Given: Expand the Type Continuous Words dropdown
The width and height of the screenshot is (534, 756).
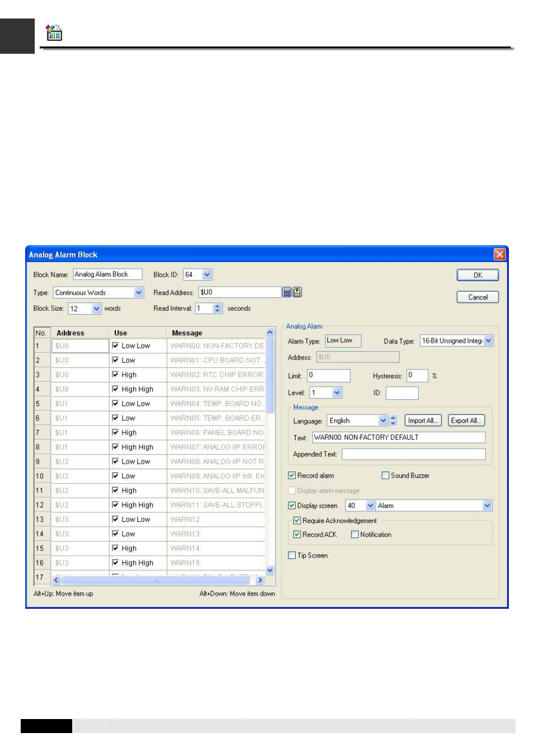Looking at the screenshot, I should coord(139,293).
